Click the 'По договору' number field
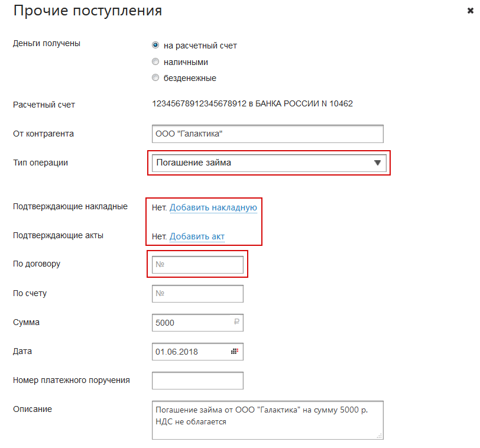Screen dimensions: 480x448 (x=197, y=265)
